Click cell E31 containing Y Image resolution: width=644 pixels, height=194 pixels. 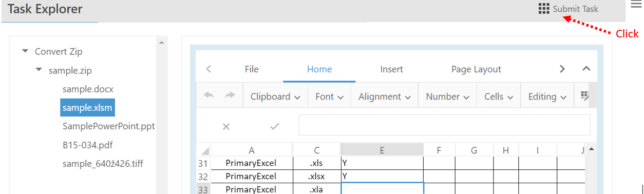(x=382, y=163)
